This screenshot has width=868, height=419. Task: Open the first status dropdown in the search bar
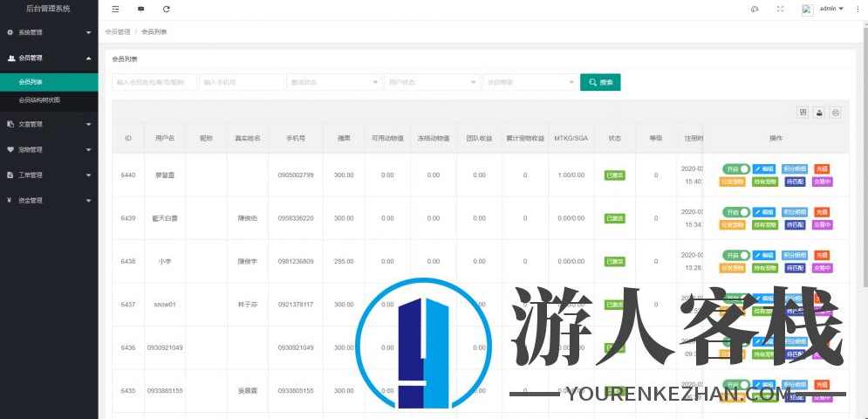(334, 82)
